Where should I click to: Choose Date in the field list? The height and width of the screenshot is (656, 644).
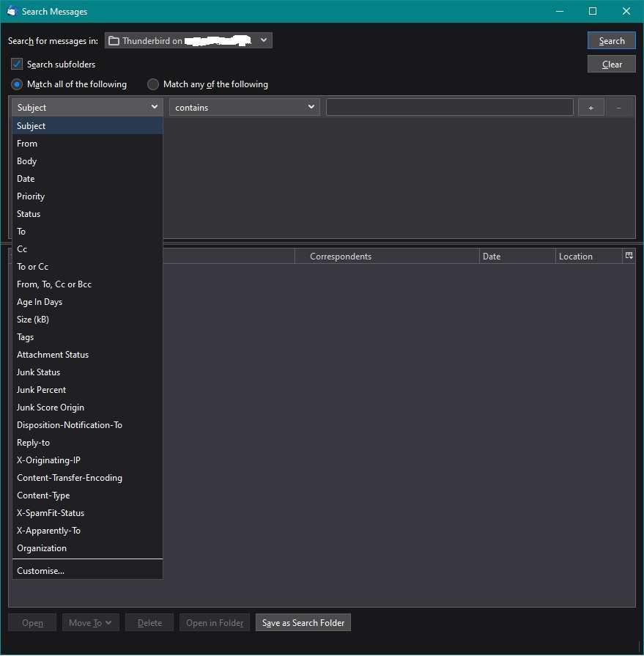[x=87, y=179]
